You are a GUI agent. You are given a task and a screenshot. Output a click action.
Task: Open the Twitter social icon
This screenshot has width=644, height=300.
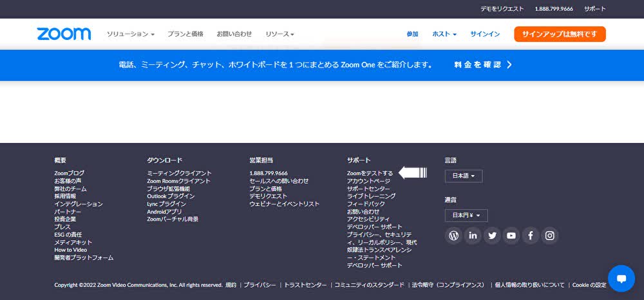492,236
